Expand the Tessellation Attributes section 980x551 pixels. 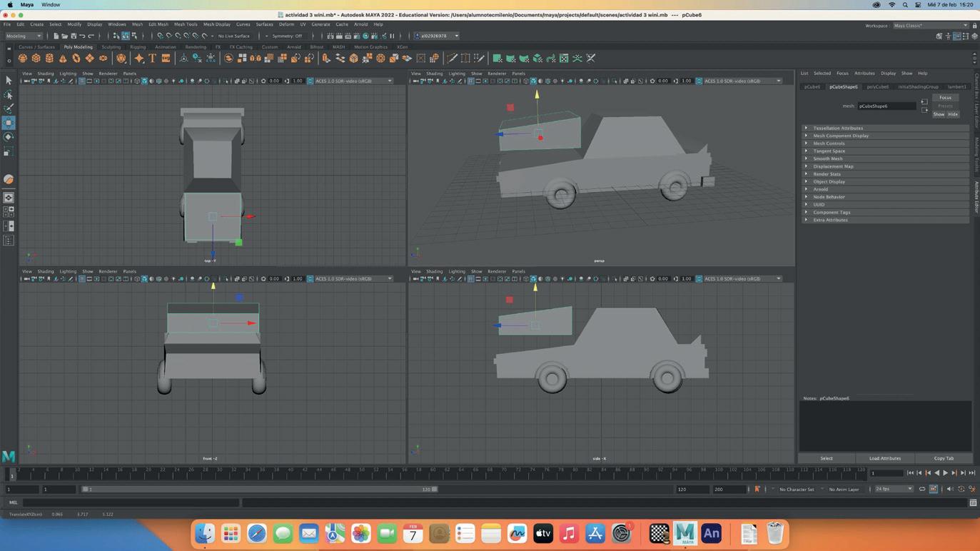click(837, 128)
